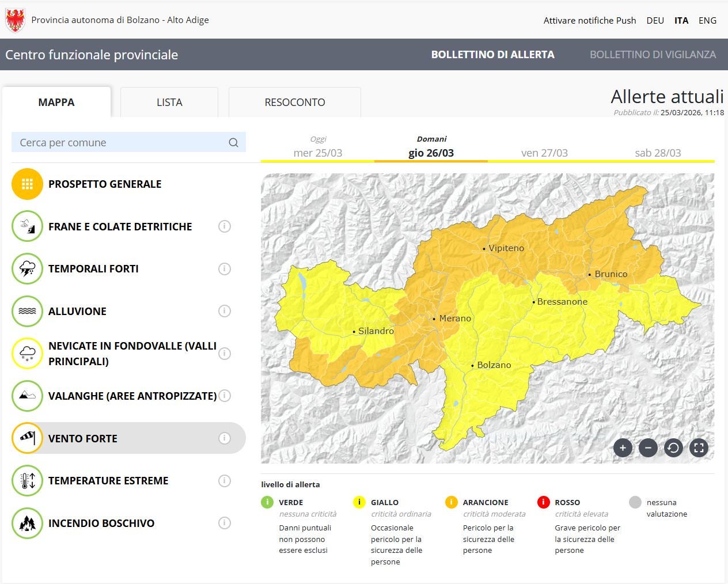Click the map zoom in plus button

623,448
